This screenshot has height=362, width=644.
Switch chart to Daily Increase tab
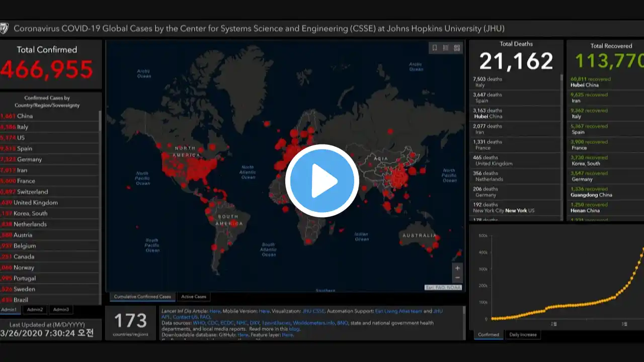coord(523,334)
